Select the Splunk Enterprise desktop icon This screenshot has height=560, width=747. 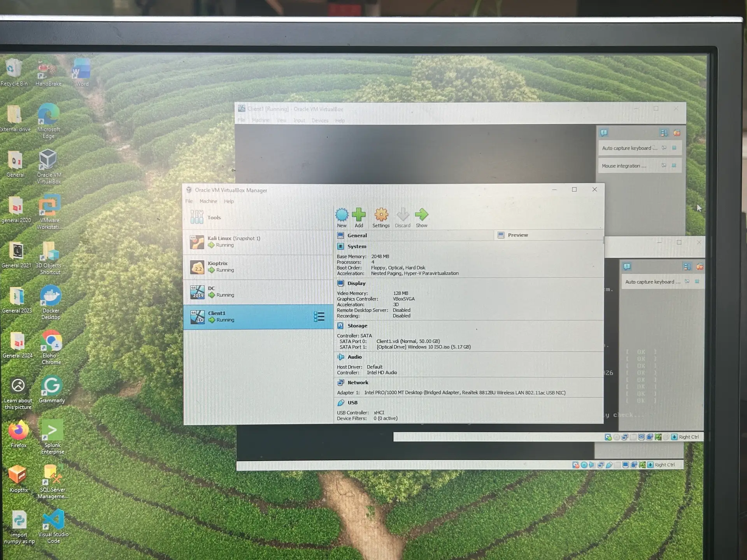[53, 437]
